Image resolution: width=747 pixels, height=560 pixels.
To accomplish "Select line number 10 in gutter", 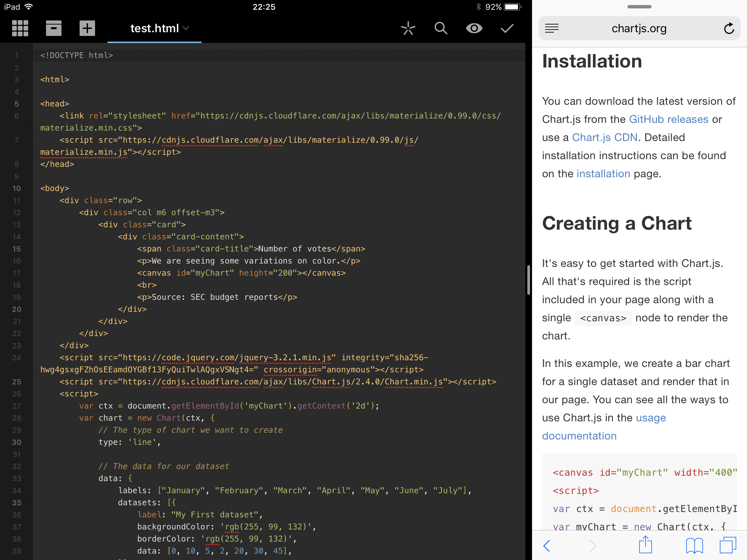I will [16, 188].
